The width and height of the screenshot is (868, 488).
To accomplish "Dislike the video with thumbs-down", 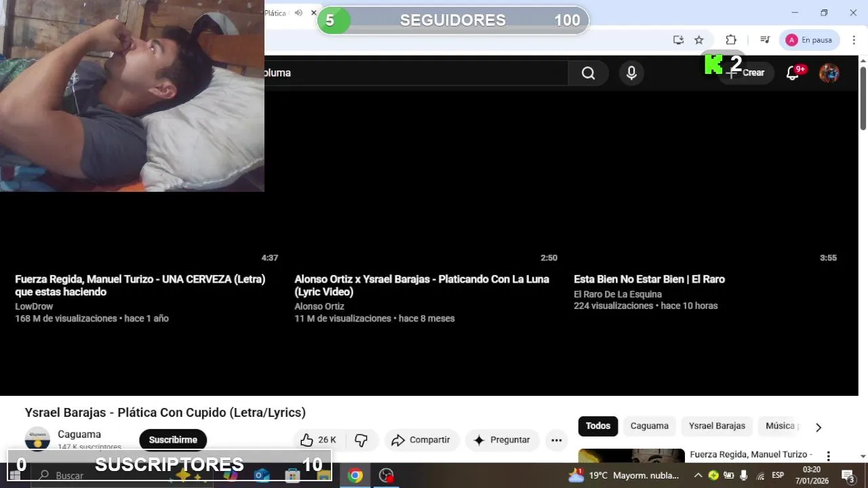I will [361, 440].
